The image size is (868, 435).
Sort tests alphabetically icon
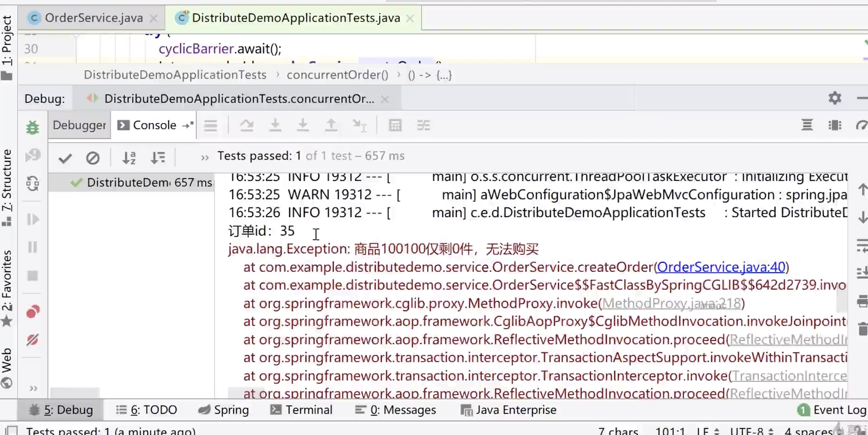coord(129,158)
